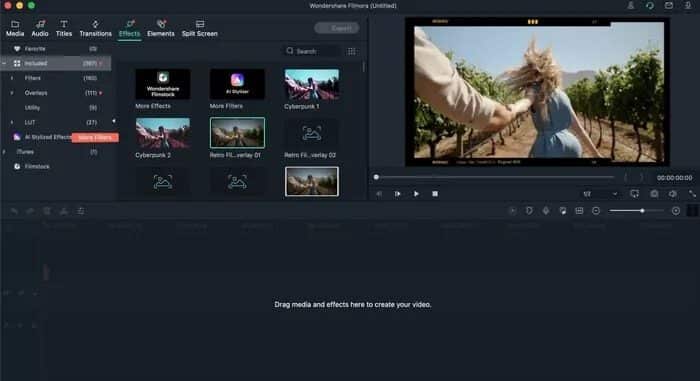Open the account icon in the title bar
This screenshot has height=381, width=700.
(x=630, y=6)
